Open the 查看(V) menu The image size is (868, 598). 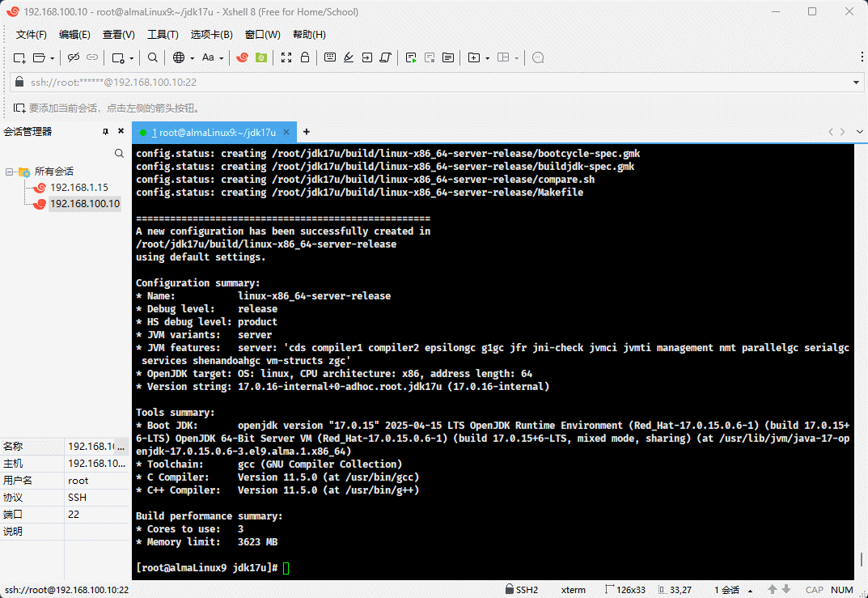118,34
